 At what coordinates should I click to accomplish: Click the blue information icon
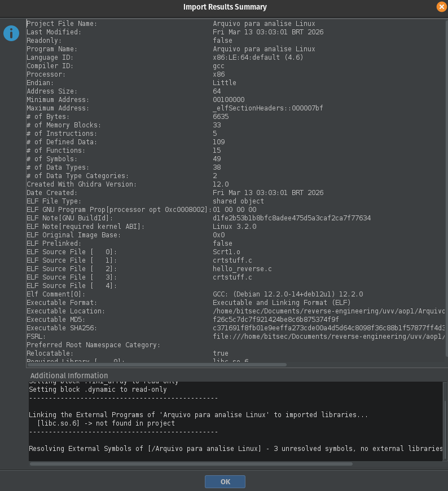11,33
